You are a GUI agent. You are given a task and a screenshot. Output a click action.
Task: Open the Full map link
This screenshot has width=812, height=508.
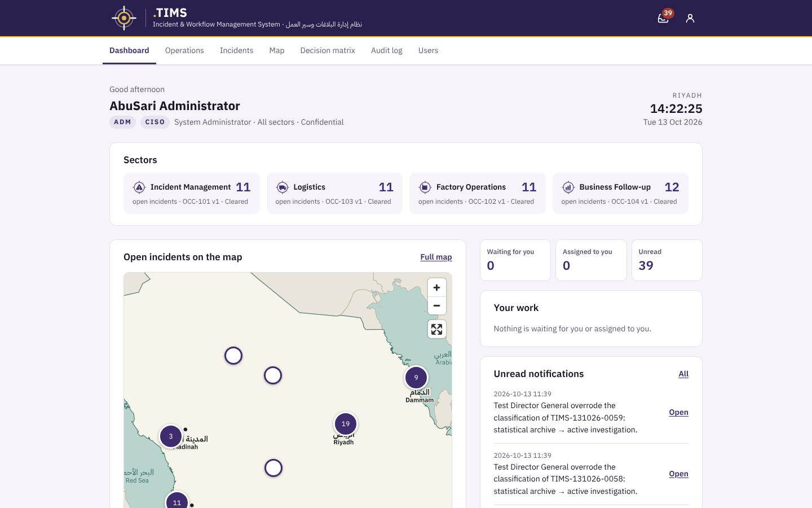coord(436,257)
